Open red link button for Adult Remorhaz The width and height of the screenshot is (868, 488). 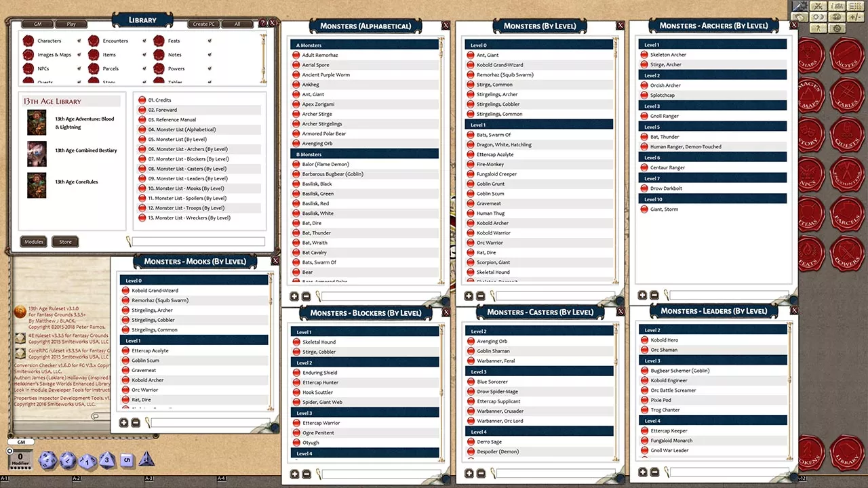296,55
